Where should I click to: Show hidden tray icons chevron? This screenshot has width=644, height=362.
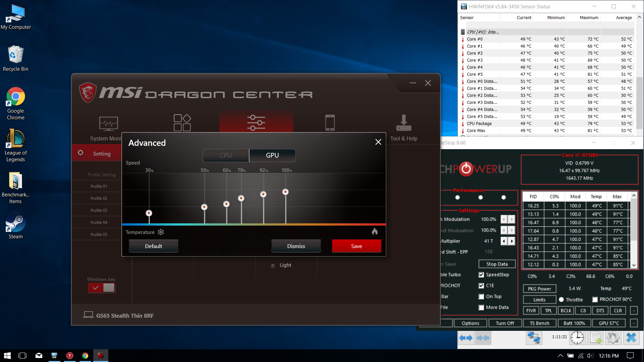[x=560, y=356]
